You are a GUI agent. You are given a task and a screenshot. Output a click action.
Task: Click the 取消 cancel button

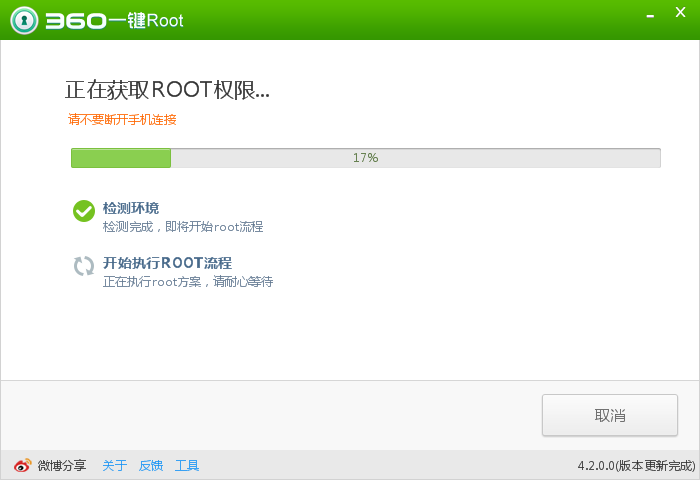click(x=610, y=415)
